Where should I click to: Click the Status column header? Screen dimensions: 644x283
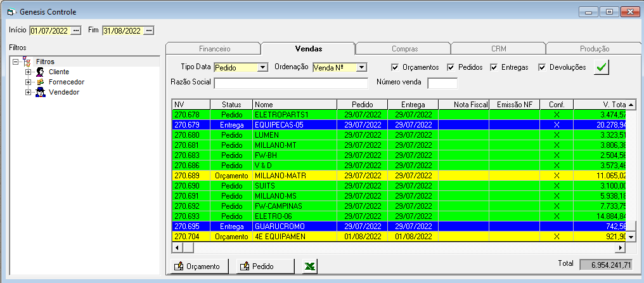231,105
